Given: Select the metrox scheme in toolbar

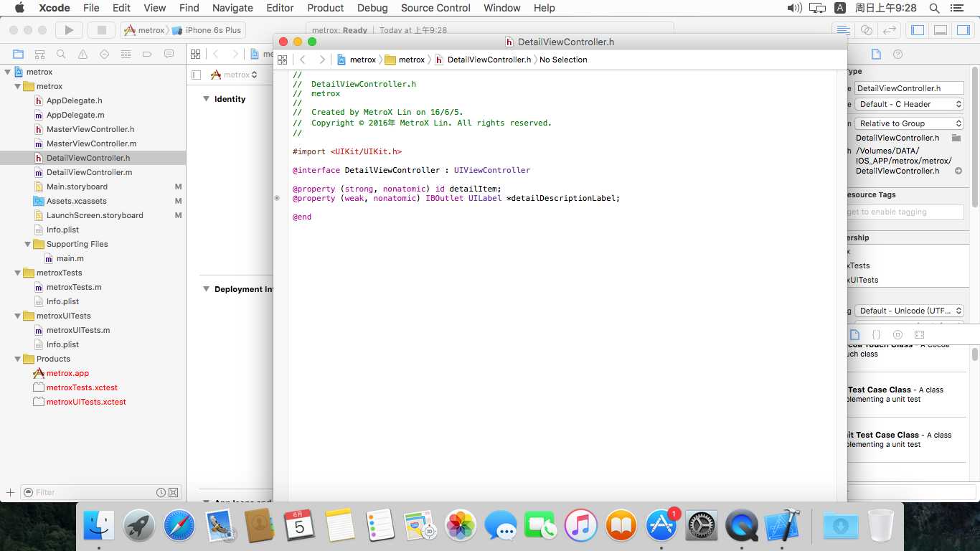Looking at the screenshot, I should 146,30.
